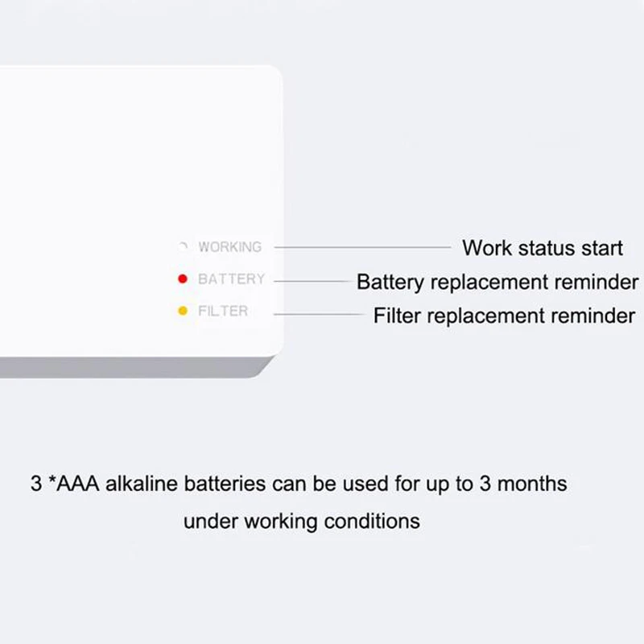Click the leader line beside WORKING
The image size is (644, 644).
(x=362, y=247)
